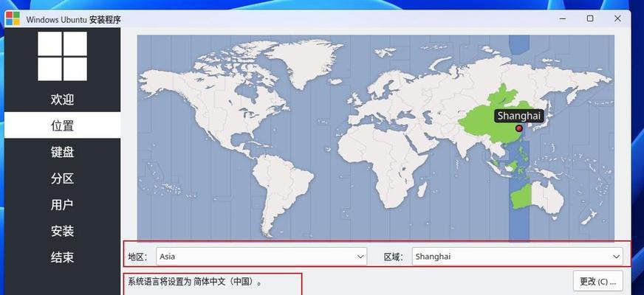Close the Windows Ubuntu 安装程序 window
The image size is (644, 295).
(x=617, y=18)
